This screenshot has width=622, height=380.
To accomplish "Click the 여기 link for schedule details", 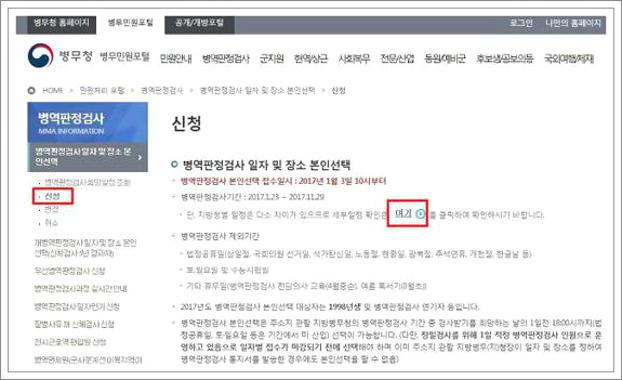I will pos(403,213).
